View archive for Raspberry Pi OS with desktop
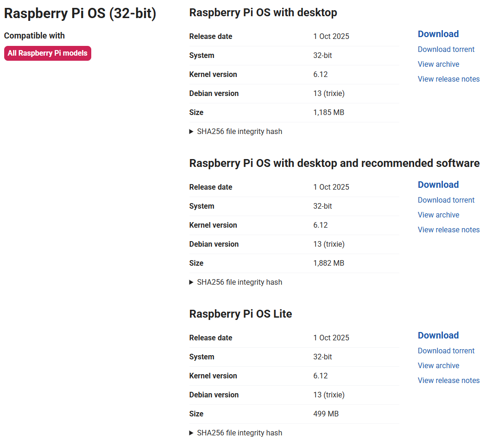The height and width of the screenshot is (447, 504). tap(438, 64)
